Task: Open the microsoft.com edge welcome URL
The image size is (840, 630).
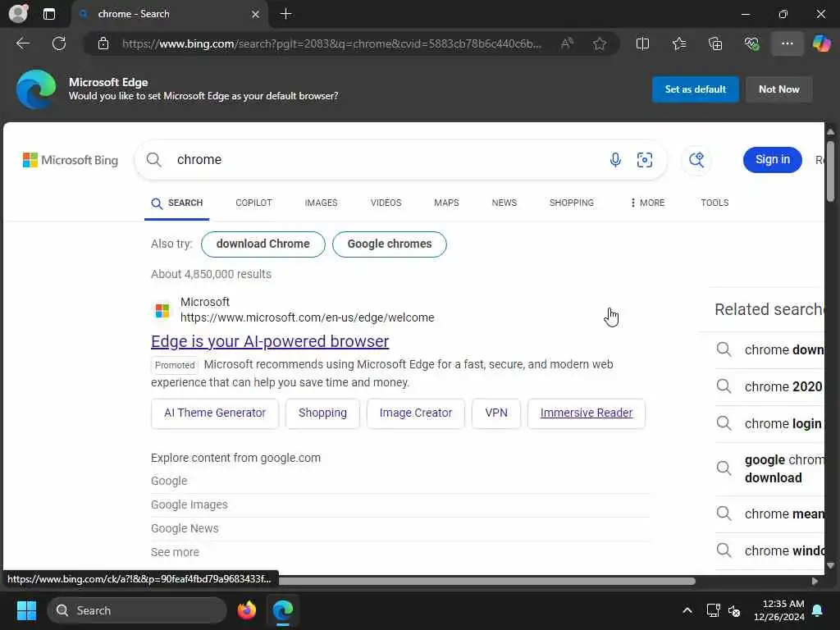Action: coord(307,317)
